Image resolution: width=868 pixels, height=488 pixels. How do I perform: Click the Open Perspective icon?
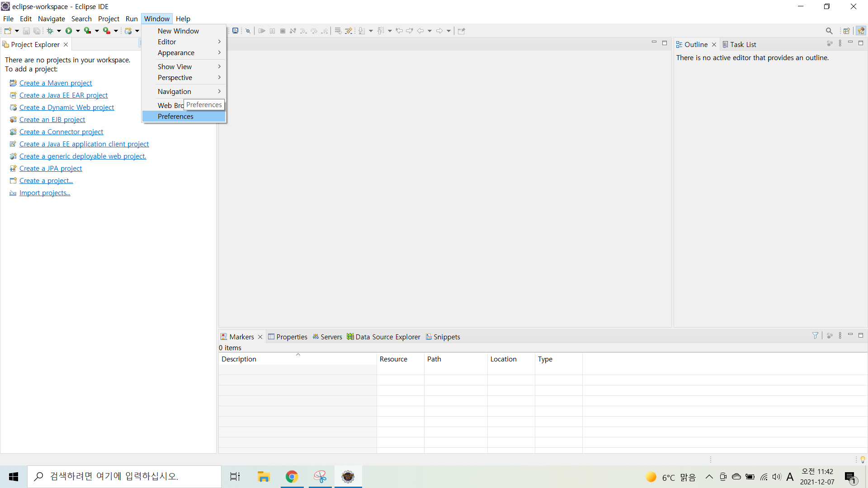click(x=846, y=31)
